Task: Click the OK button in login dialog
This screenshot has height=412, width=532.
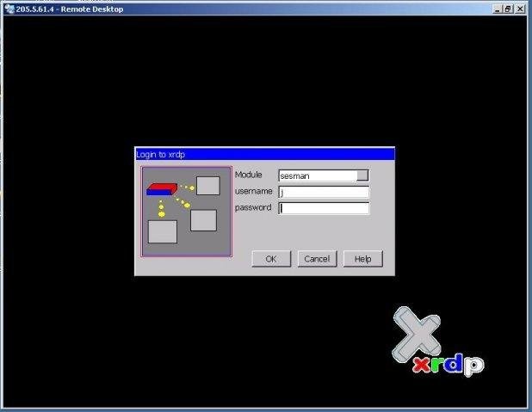Action: [x=271, y=259]
